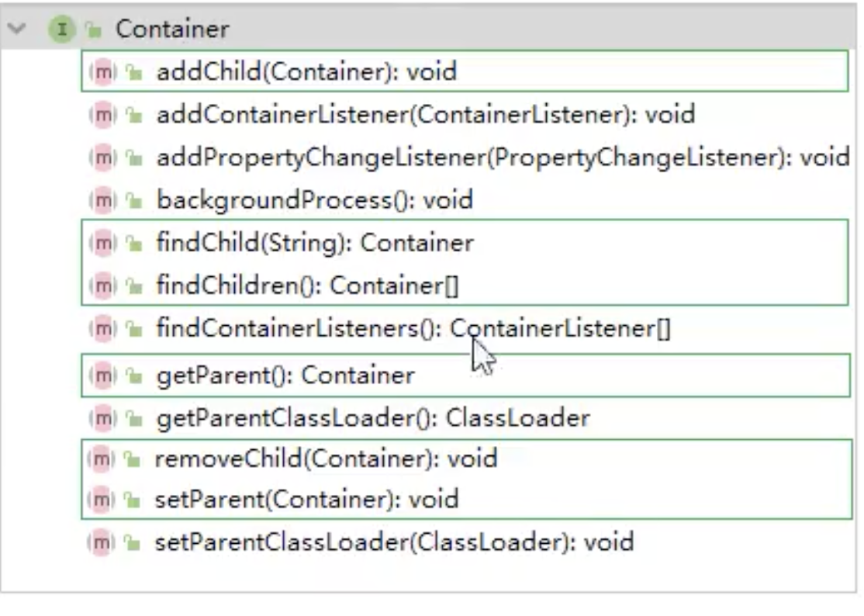Select setParent(Container): void method
Screen dimensions: 864x616
click(306, 500)
